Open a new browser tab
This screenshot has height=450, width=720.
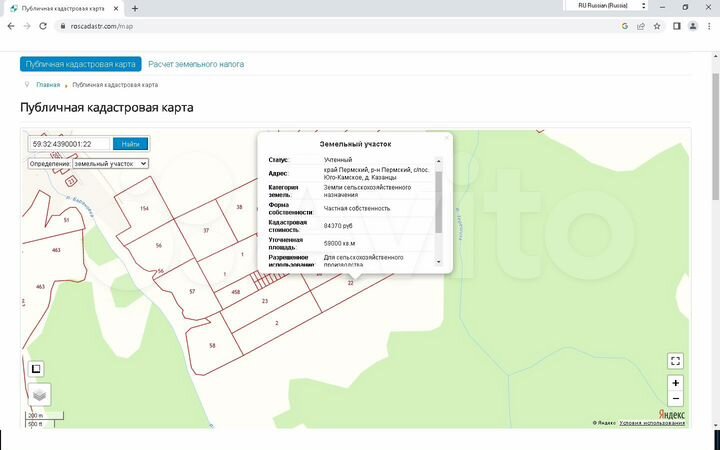point(135,8)
